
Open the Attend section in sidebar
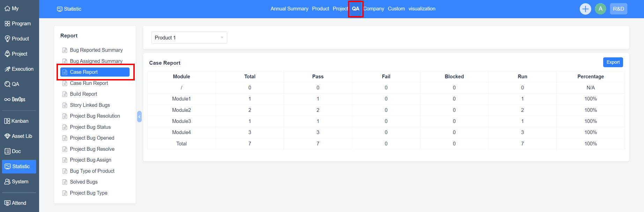(15, 203)
